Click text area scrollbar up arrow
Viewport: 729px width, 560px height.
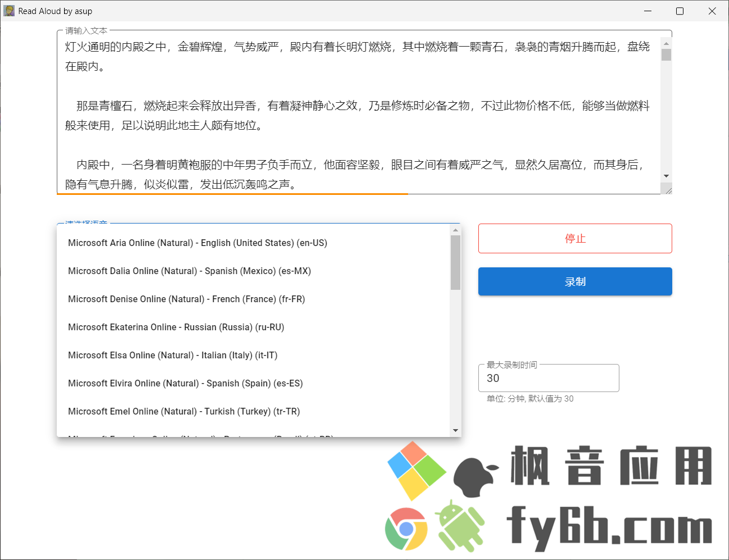click(x=666, y=43)
